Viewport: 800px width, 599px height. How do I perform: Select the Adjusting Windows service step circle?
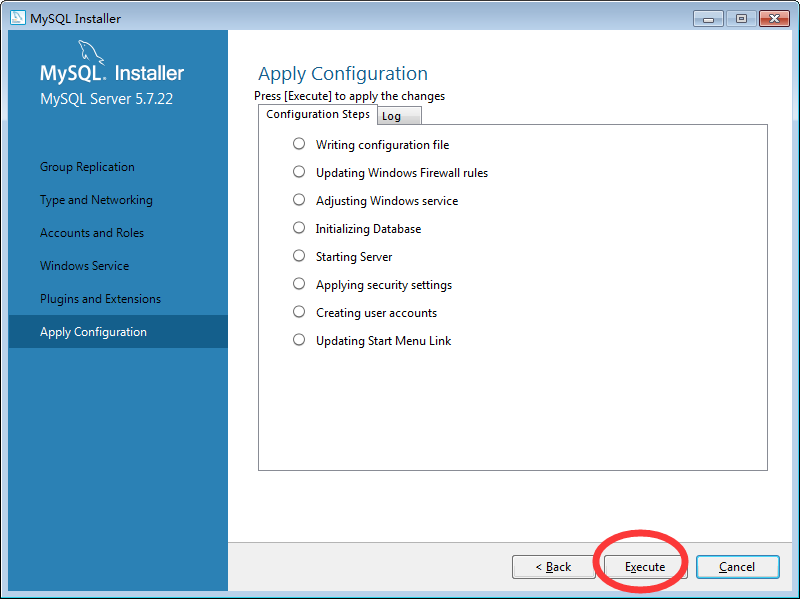click(299, 200)
